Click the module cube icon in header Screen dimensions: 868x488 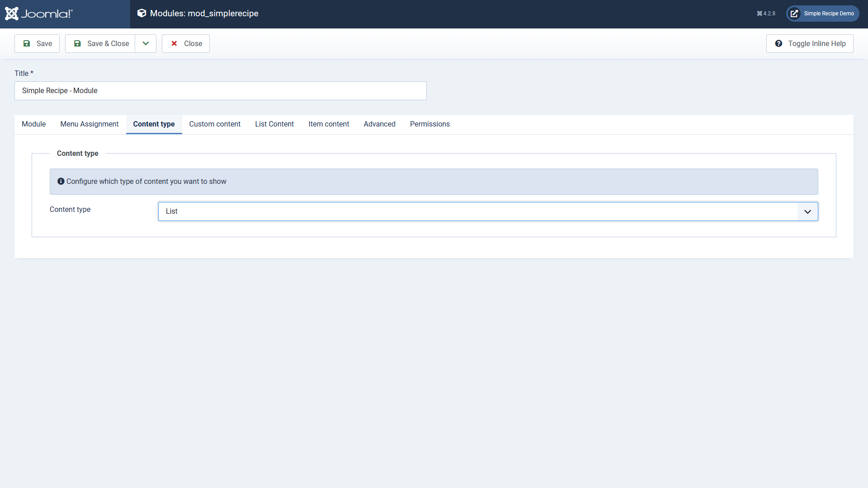pos(142,13)
